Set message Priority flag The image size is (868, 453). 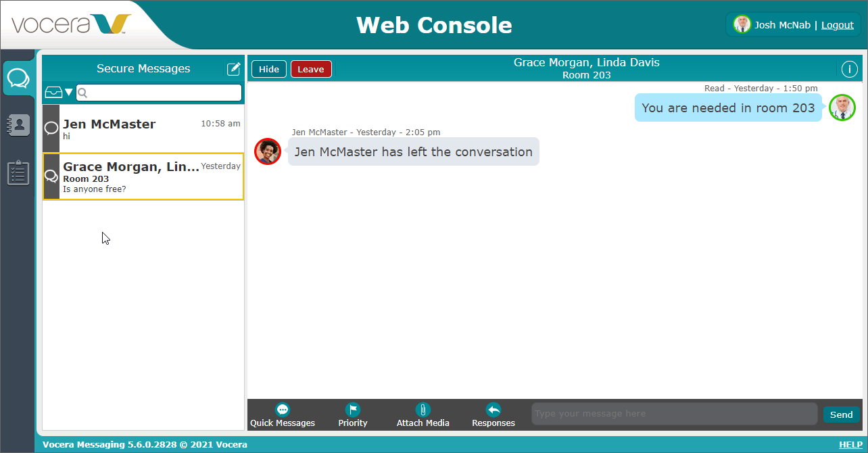click(353, 415)
